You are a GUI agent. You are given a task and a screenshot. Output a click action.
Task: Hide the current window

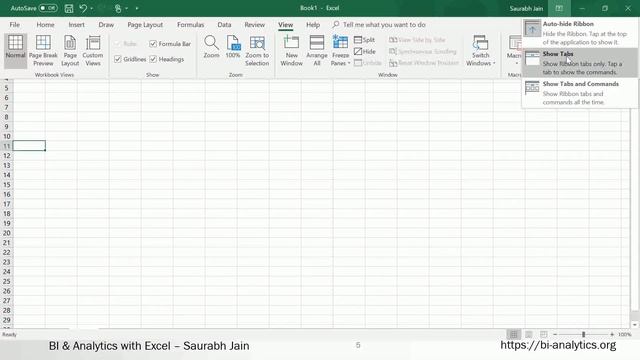(364, 51)
